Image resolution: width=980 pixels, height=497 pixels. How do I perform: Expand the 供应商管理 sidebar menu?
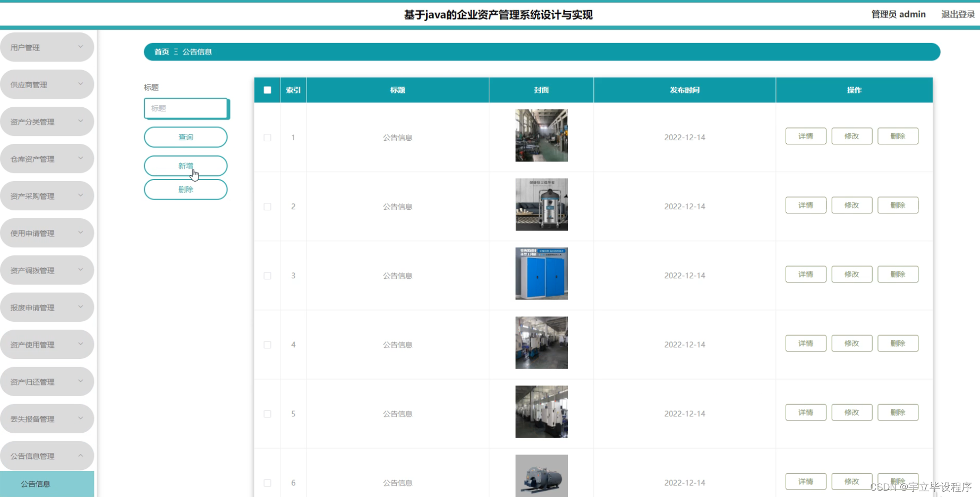pos(47,84)
